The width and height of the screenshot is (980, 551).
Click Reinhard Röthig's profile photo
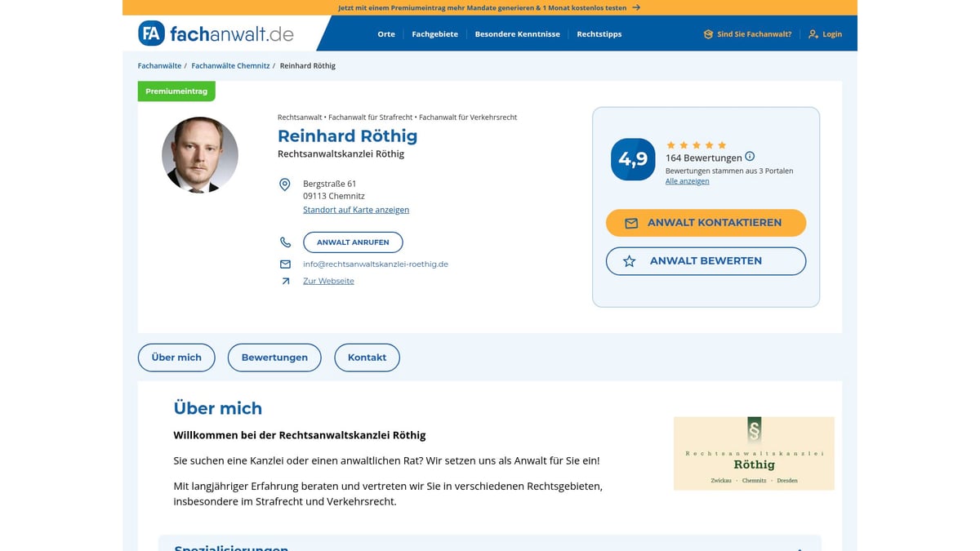(199, 155)
